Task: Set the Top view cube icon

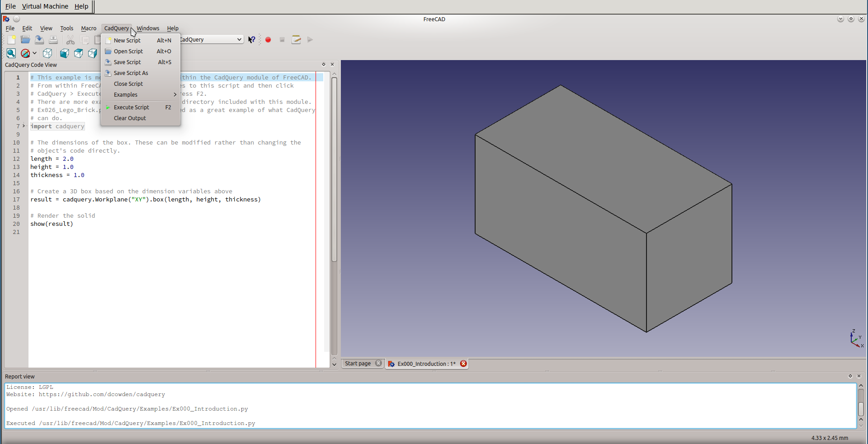Action: pos(79,53)
